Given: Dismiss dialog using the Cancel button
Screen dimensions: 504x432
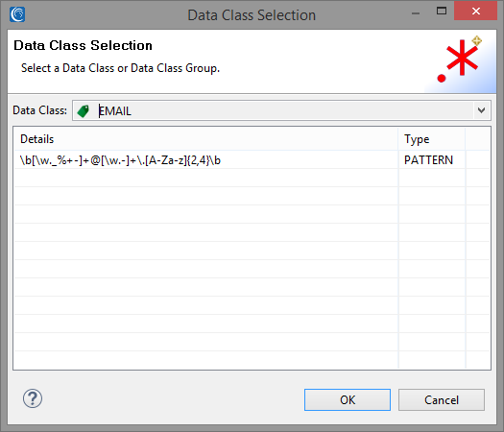Looking at the screenshot, I should coord(442,400).
